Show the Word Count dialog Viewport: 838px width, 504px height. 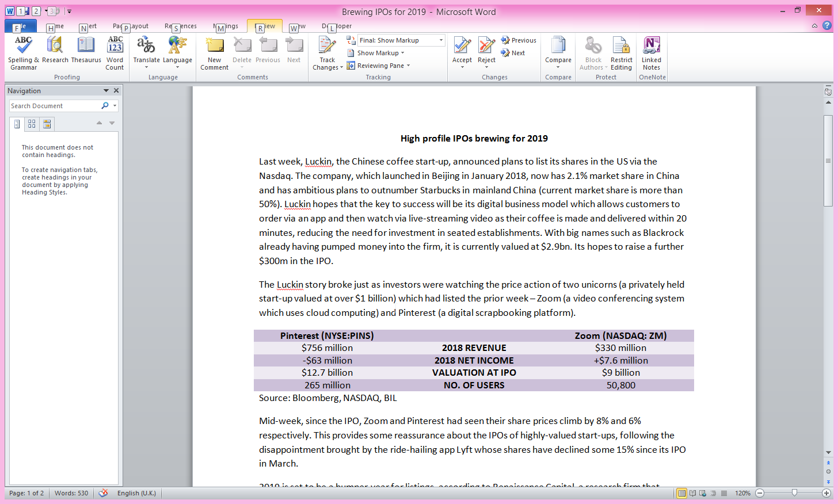click(x=115, y=53)
